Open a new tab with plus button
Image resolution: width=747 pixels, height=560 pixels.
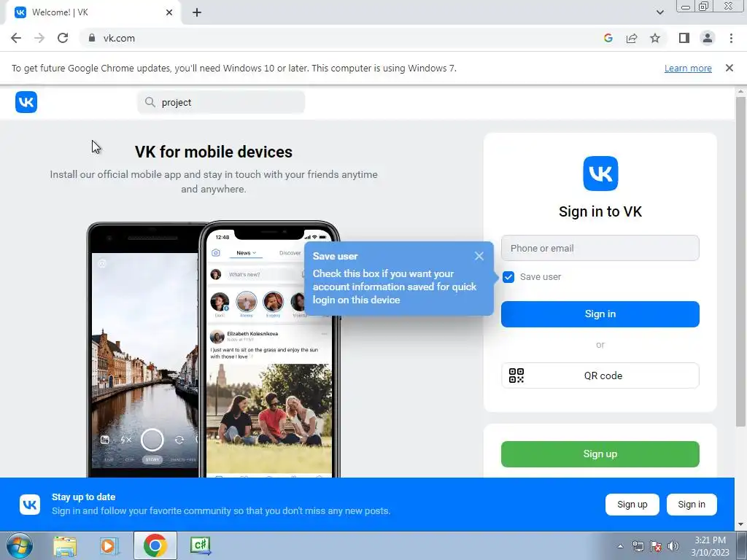click(197, 12)
